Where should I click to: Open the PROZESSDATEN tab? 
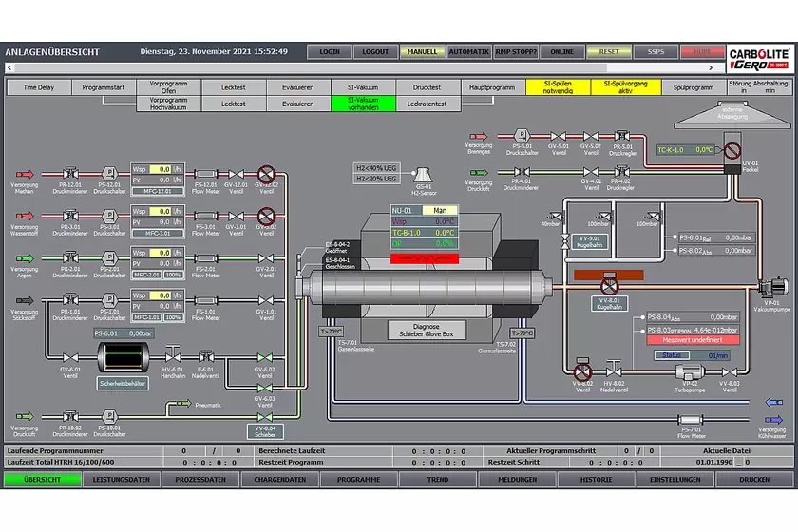pyautogui.click(x=200, y=480)
